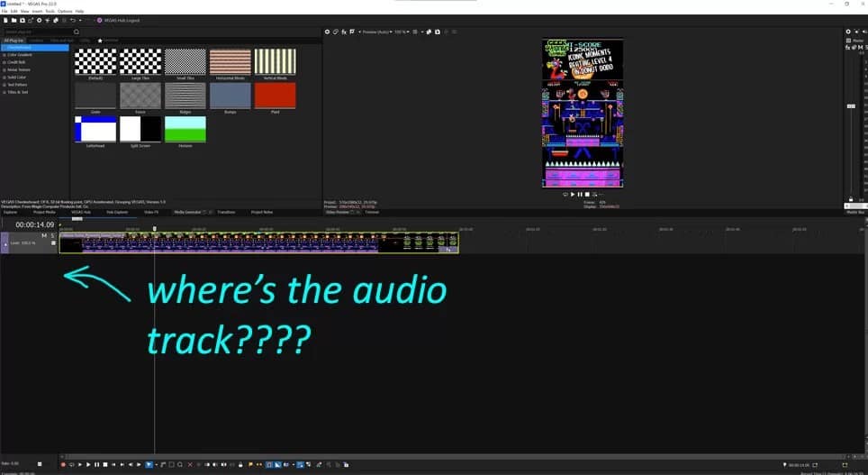The width and height of the screenshot is (868, 475).
Task: Open the Insert menu
Action: click(37, 11)
